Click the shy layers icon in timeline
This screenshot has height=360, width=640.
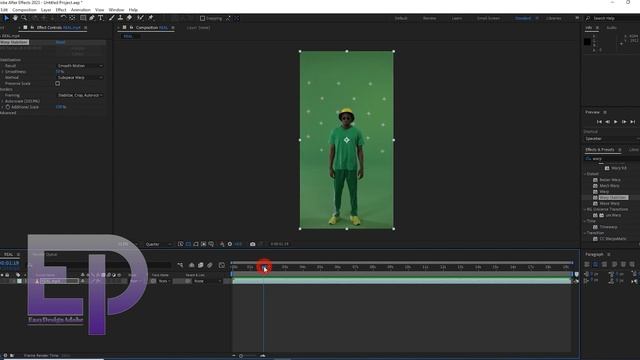point(191,265)
